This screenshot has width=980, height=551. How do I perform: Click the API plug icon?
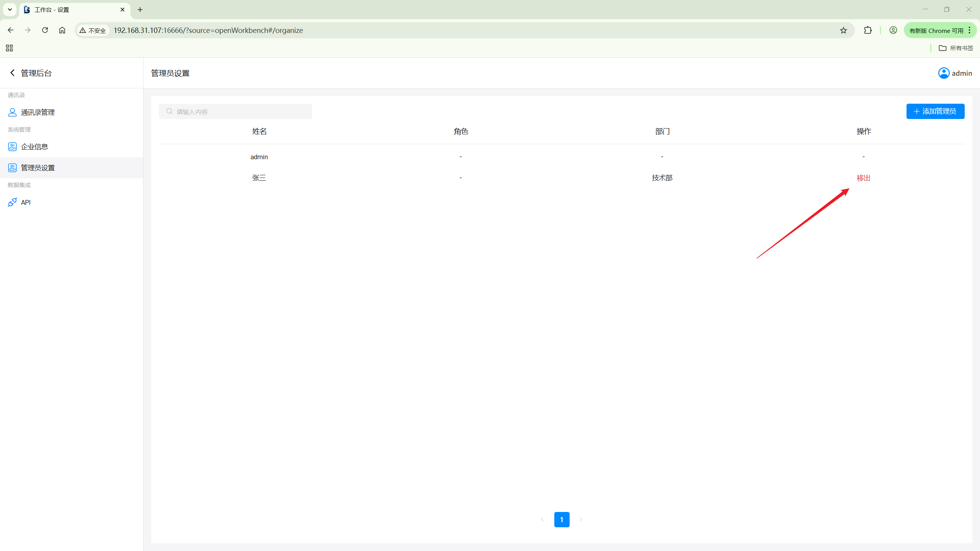click(12, 202)
